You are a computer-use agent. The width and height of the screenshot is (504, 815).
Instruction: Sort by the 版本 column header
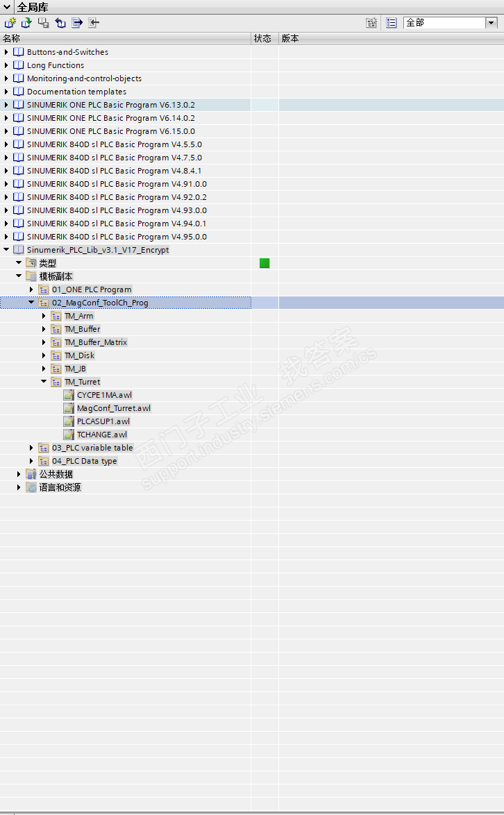point(392,38)
